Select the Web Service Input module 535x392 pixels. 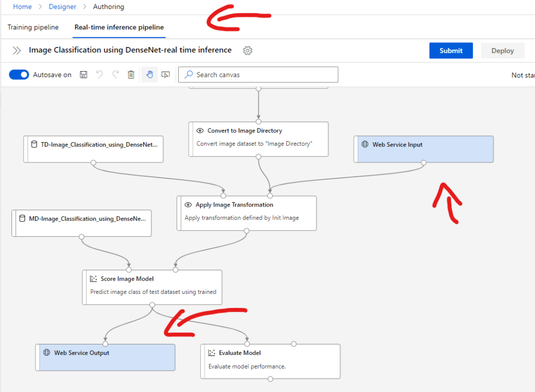coord(423,149)
